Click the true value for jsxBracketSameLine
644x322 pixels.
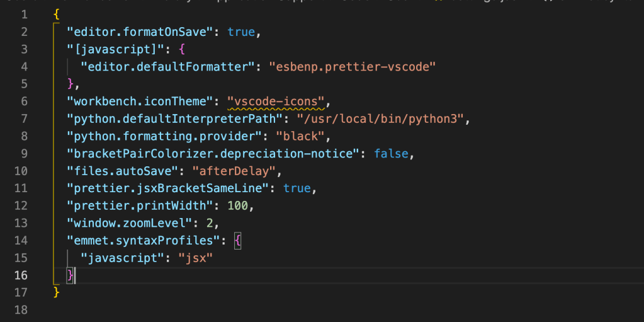coord(297,188)
